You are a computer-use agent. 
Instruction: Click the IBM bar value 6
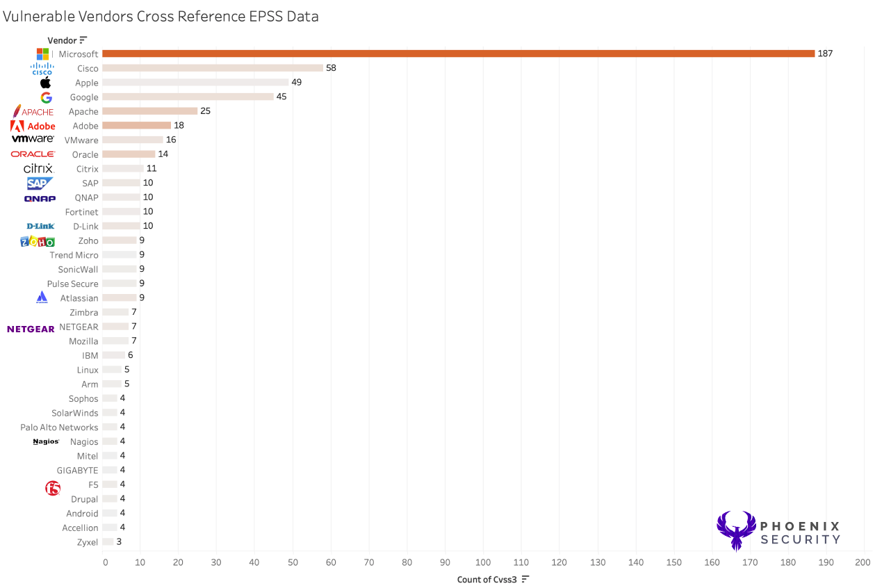pyautogui.click(x=130, y=355)
